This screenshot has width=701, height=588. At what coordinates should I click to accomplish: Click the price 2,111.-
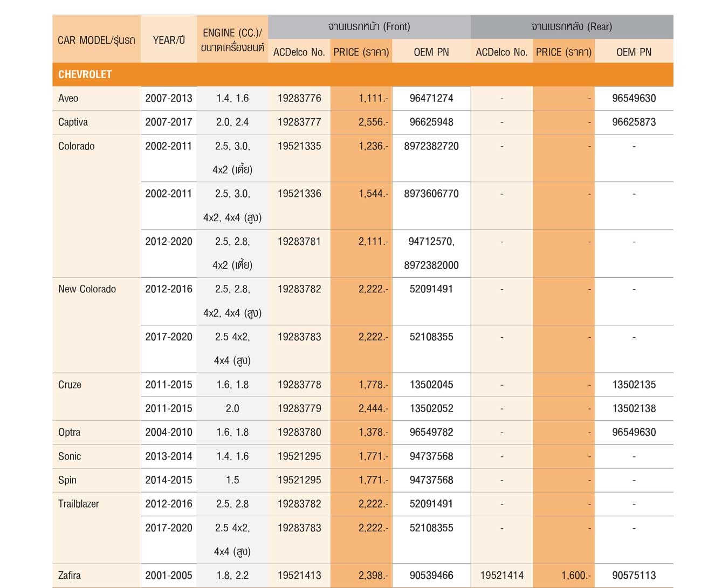pyautogui.click(x=373, y=242)
